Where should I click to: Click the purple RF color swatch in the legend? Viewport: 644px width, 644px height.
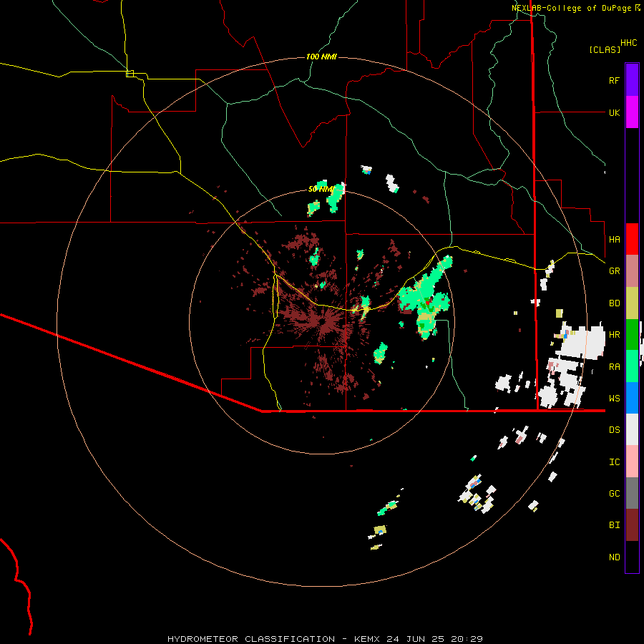[x=632, y=80]
